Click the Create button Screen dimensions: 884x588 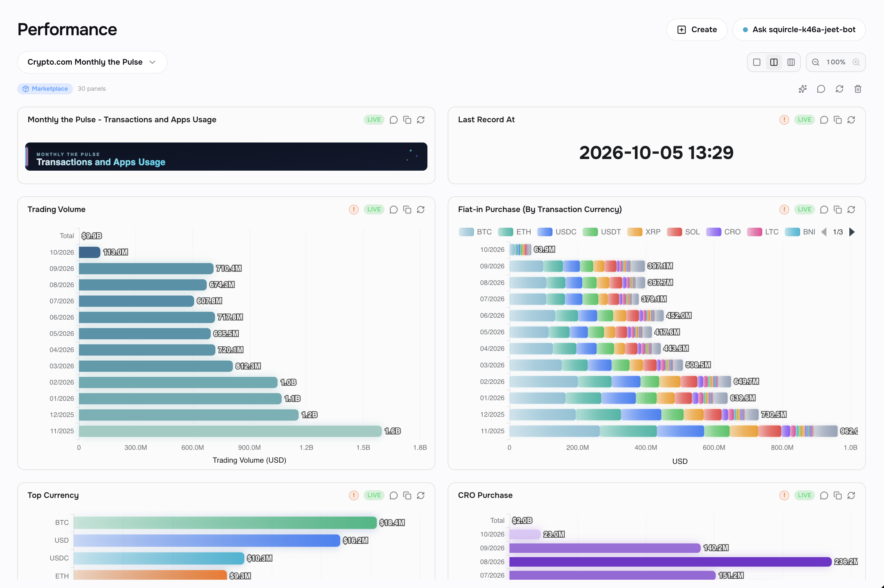coord(697,30)
